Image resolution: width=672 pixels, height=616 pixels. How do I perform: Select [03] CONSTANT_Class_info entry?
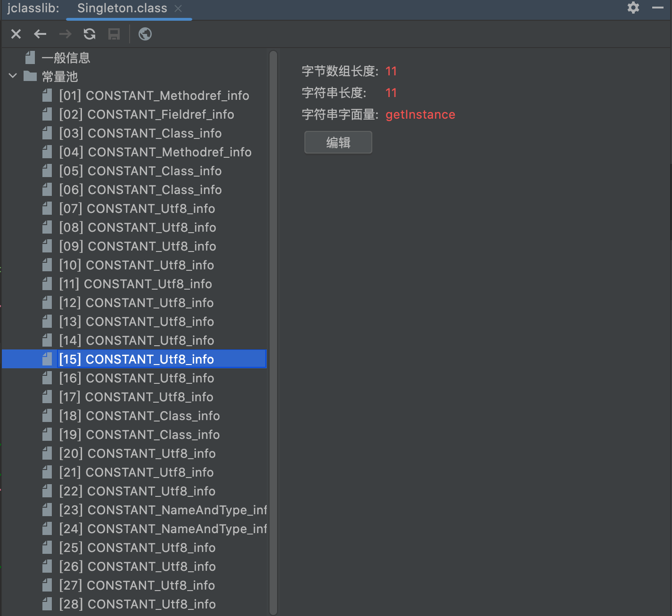pos(140,133)
